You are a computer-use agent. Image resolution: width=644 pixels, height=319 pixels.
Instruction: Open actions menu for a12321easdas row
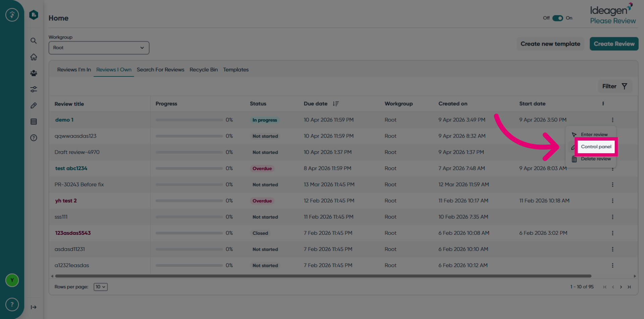coord(612,265)
